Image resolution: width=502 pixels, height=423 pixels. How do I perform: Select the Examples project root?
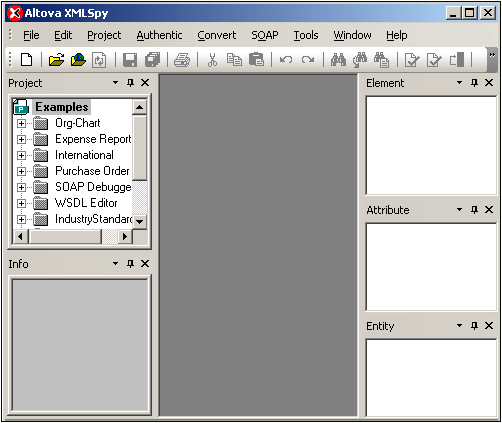(x=62, y=107)
